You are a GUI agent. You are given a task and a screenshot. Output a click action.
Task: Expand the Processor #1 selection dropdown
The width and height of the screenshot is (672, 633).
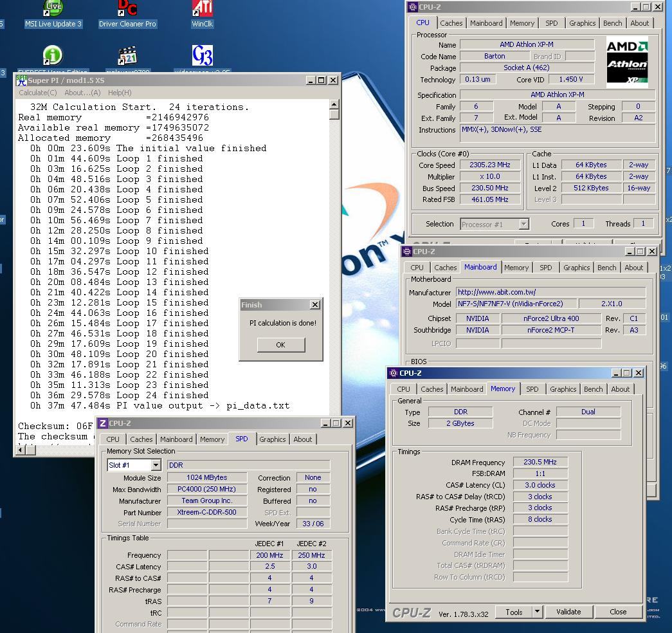point(523,224)
